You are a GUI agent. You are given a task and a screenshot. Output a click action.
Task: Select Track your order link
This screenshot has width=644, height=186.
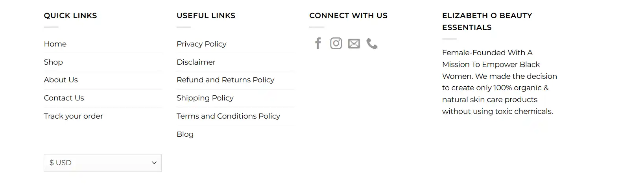click(73, 116)
